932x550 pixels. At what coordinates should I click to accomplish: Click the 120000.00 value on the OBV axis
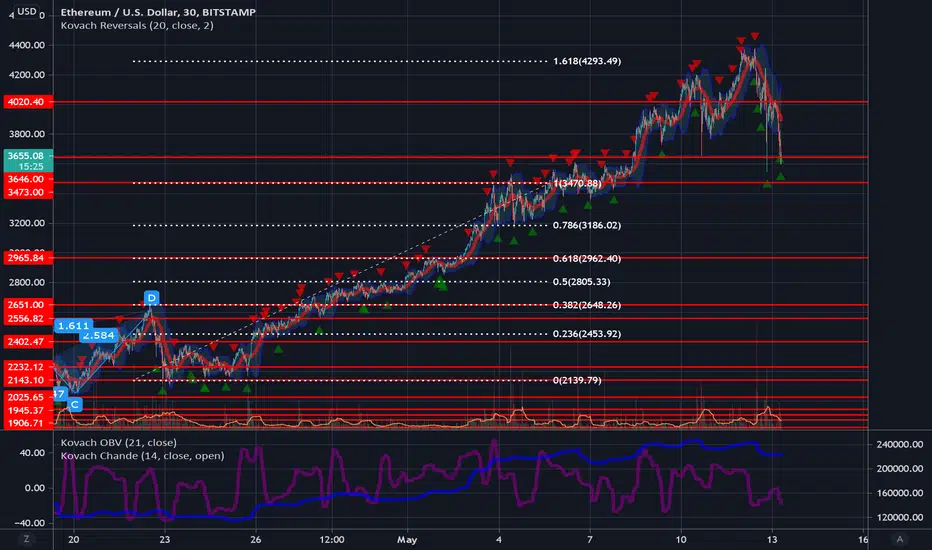point(900,517)
